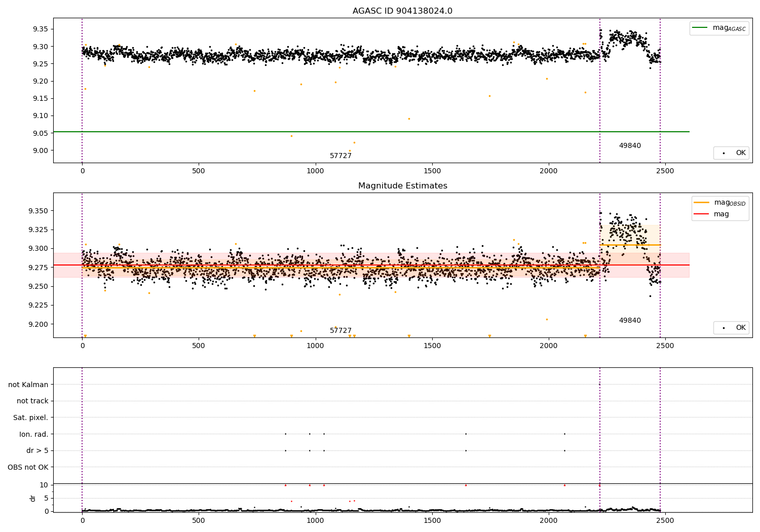Click the 'Ion. rad.' axis label

click(34, 434)
